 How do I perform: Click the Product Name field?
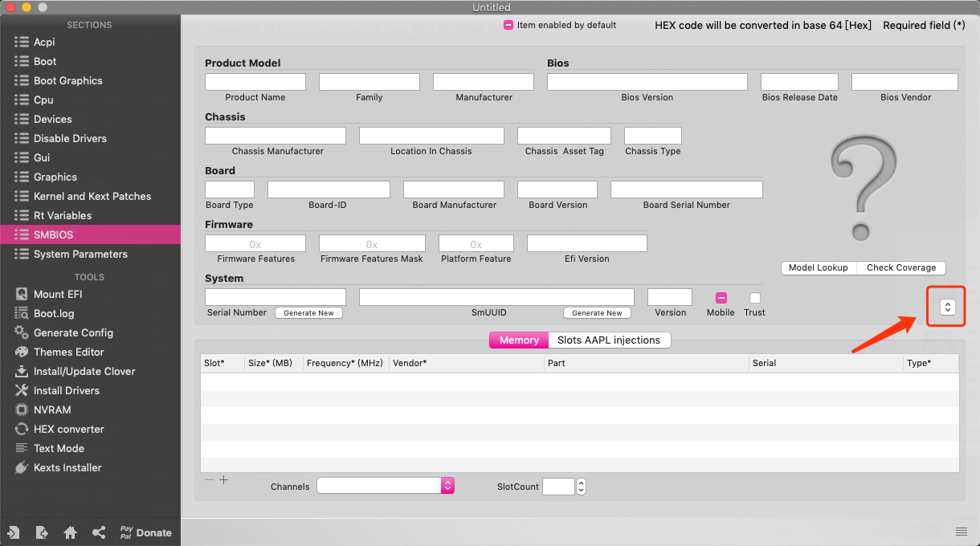coord(255,82)
